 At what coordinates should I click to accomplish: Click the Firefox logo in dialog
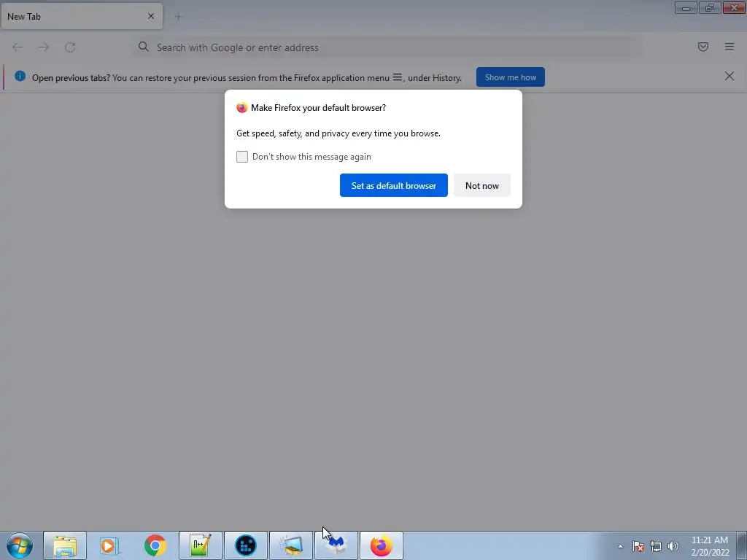pos(242,108)
